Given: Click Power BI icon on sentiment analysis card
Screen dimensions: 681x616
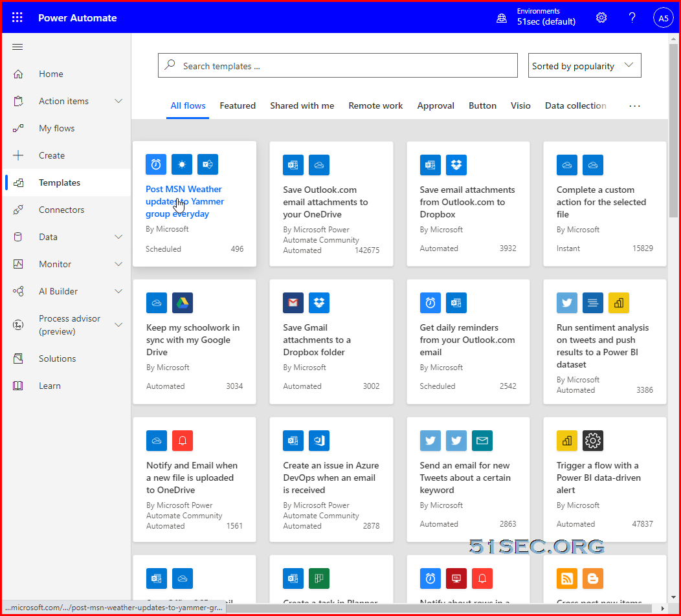Looking at the screenshot, I should click(x=619, y=303).
